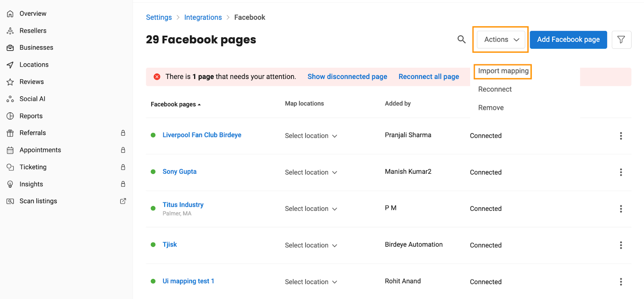This screenshot has height=299, width=644.
Task: Click Pranjali Sharma cell
Action: tap(408, 135)
